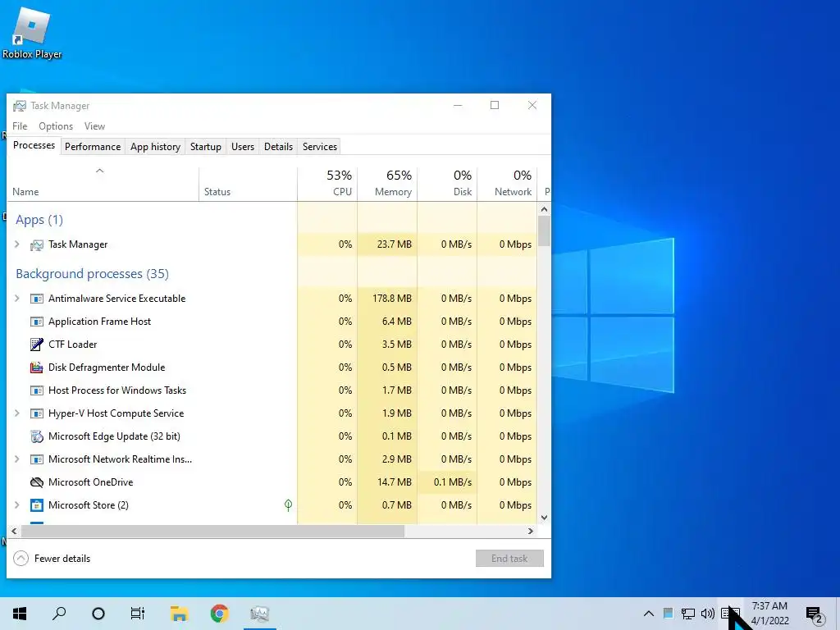Click the Antimalware Service Executable icon
Image resolution: width=840 pixels, height=630 pixels.
point(36,299)
